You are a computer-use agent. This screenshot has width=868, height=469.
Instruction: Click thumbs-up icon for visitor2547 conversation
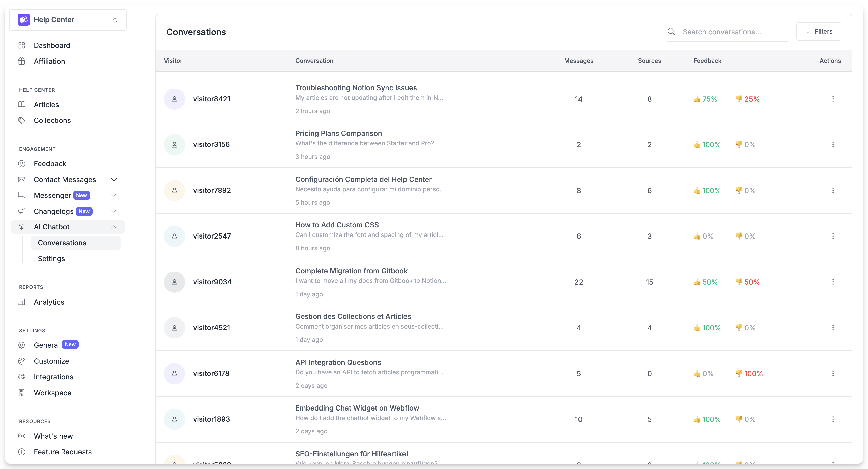[x=697, y=236]
